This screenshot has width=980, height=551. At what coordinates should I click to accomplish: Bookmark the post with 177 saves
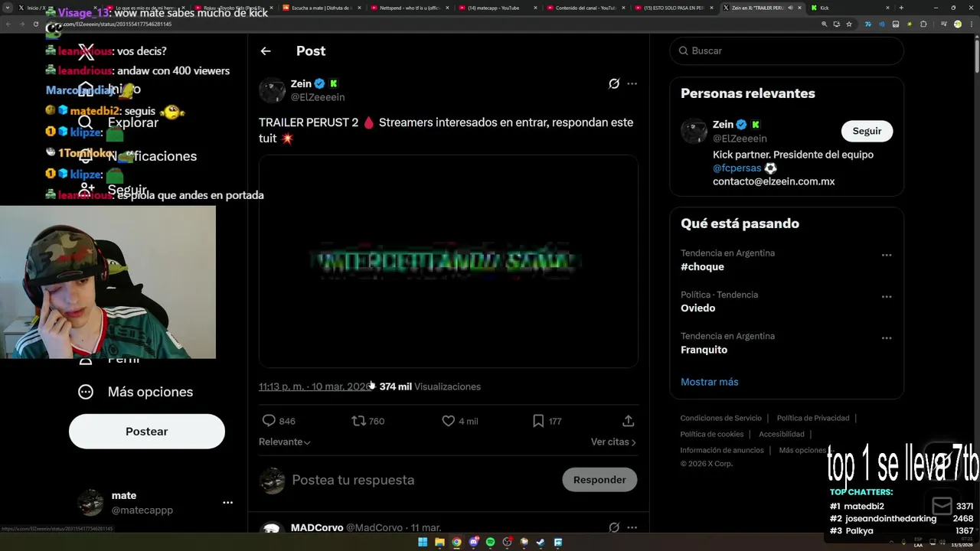[538, 421]
